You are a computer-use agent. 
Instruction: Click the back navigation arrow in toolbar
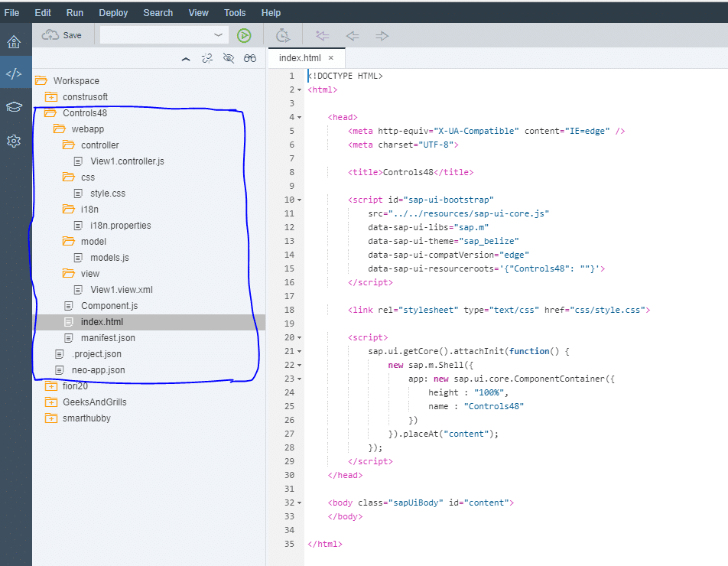point(353,35)
